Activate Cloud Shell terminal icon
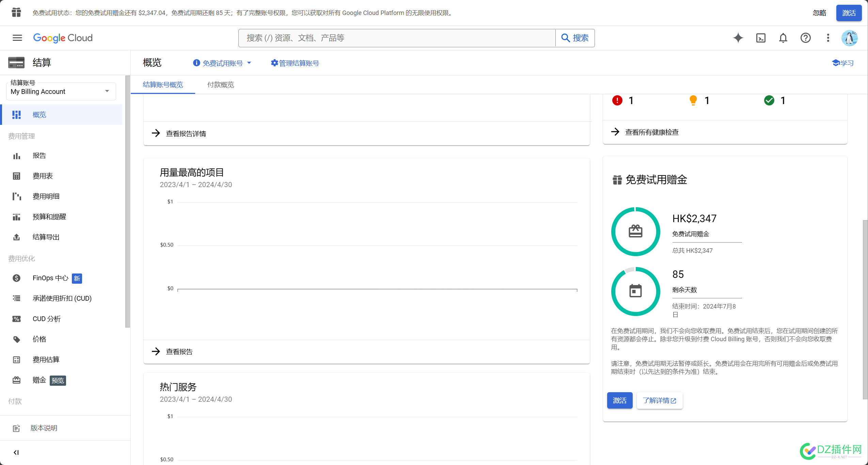Viewport: 868px width, 465px height. point(761,38)
